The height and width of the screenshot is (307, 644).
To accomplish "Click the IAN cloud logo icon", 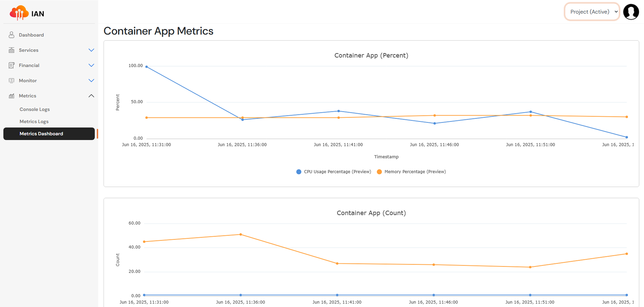I will (19, 13).
